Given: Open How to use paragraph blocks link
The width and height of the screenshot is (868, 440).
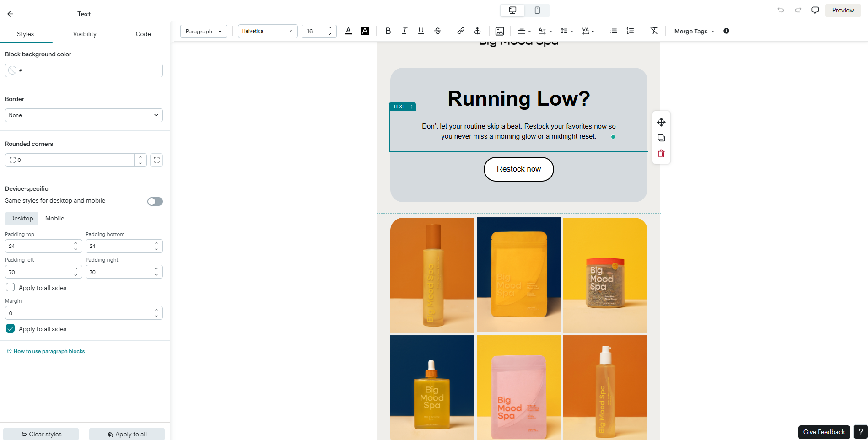Looking at the screenshot, I should click(x=46, y=351).
